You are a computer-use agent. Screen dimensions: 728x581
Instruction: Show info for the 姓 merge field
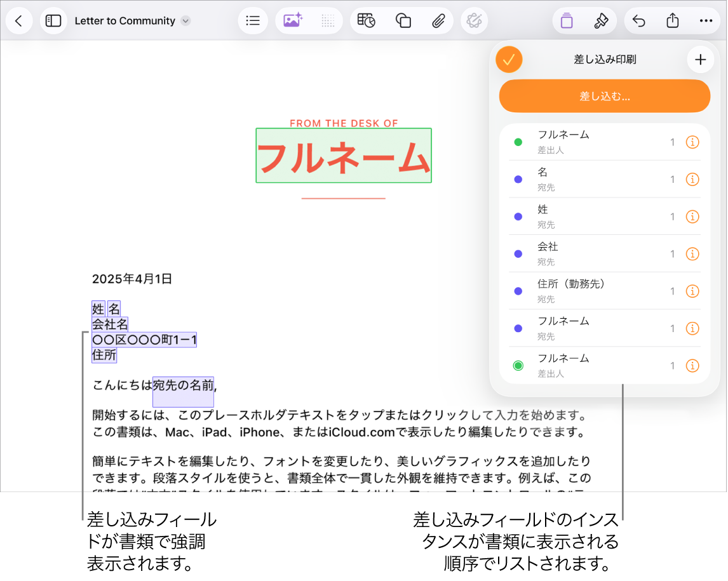coord(692,217)
